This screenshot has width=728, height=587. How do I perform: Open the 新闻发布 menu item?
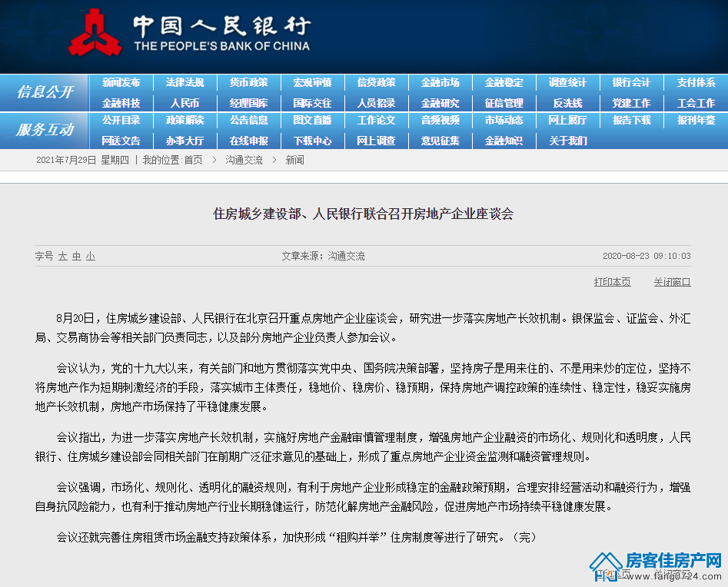tap(121, 83)
